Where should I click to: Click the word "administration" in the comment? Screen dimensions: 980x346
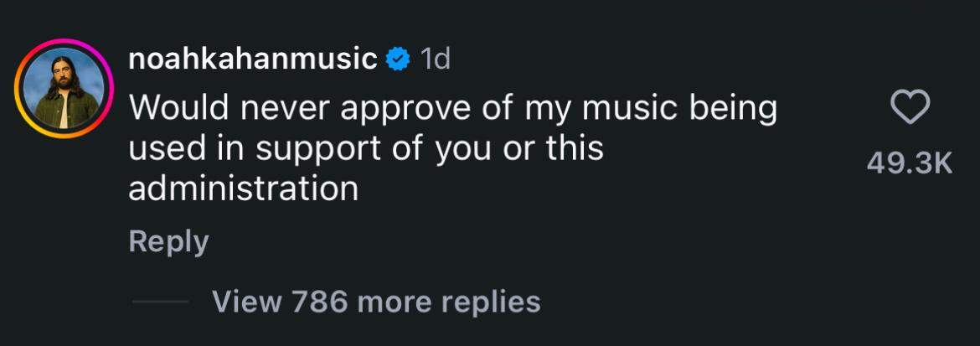[x=243, y=188]
